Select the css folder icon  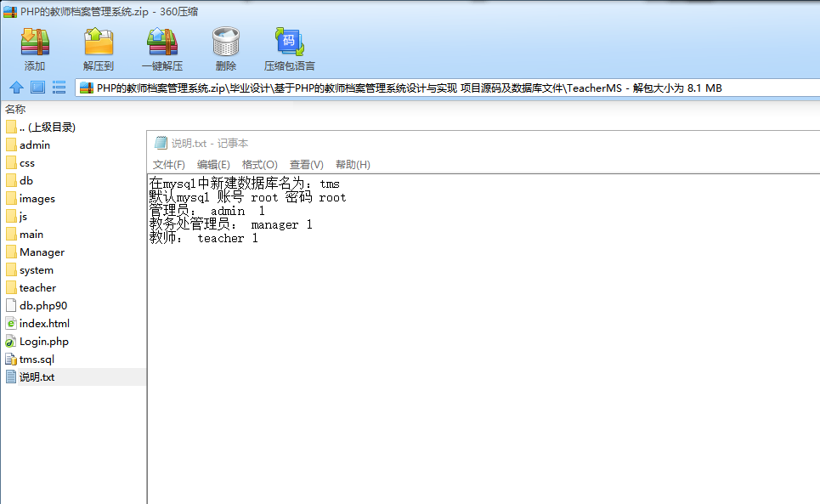pyautogui.click(x=11, y=162)
